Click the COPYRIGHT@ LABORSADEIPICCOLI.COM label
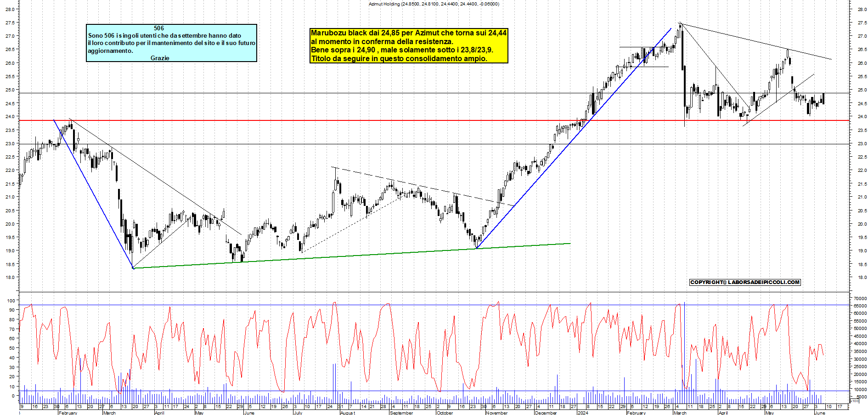This screenshot has width=868, height=415. (x=745, y=282)
